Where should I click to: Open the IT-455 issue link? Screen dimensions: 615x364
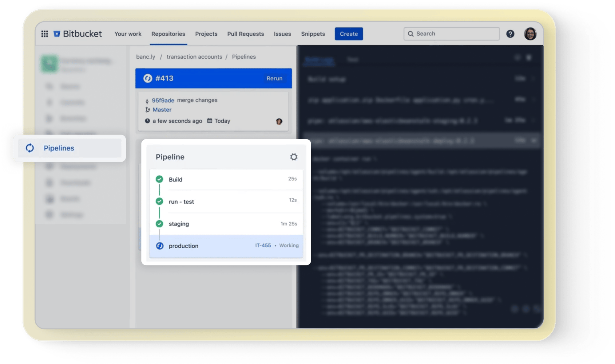263,245
